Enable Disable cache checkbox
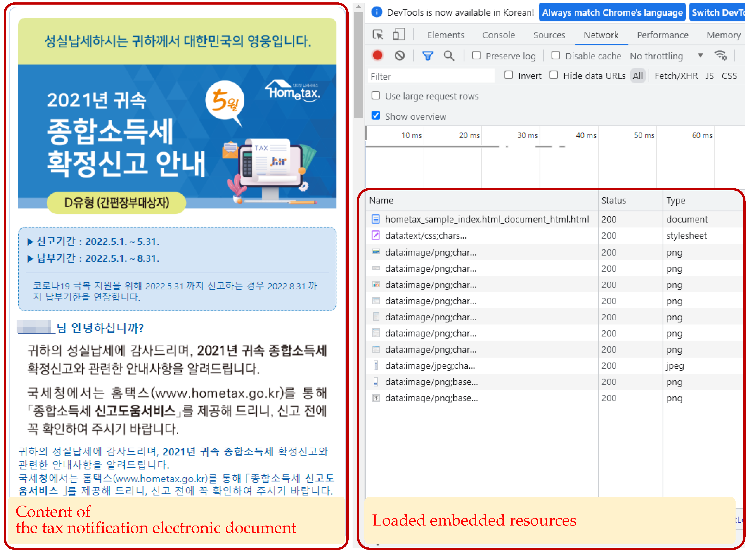Screen dimensions: 756x558 (556, 55)
